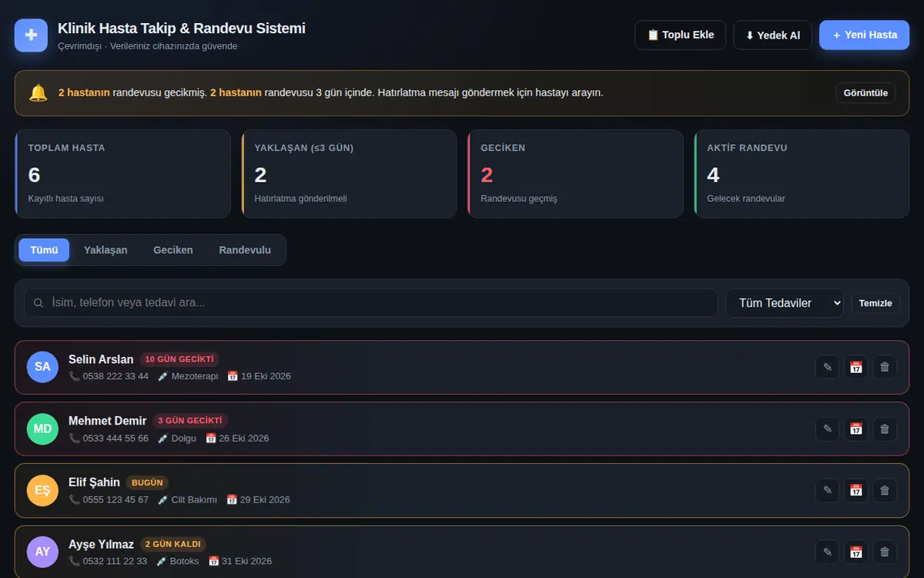Edit Selin Arslan's record with pencil icon
Screen dimensions: 924x578
pos(828,367)
